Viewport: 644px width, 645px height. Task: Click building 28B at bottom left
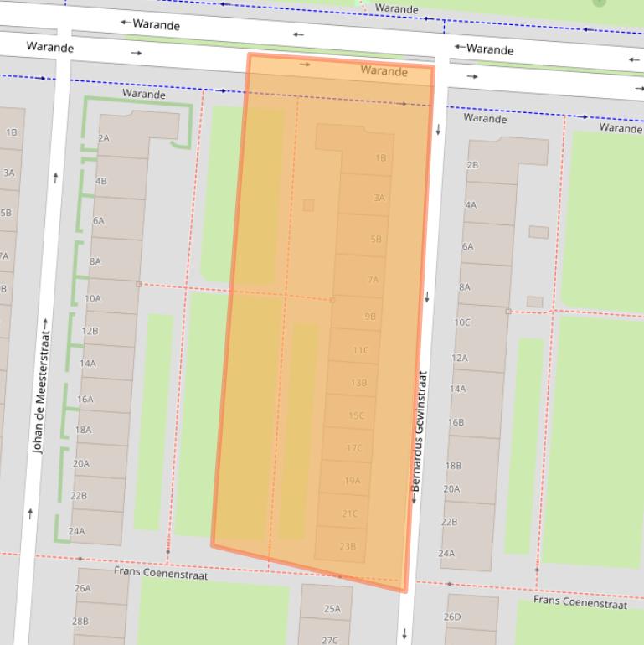[x=80, y=622]
